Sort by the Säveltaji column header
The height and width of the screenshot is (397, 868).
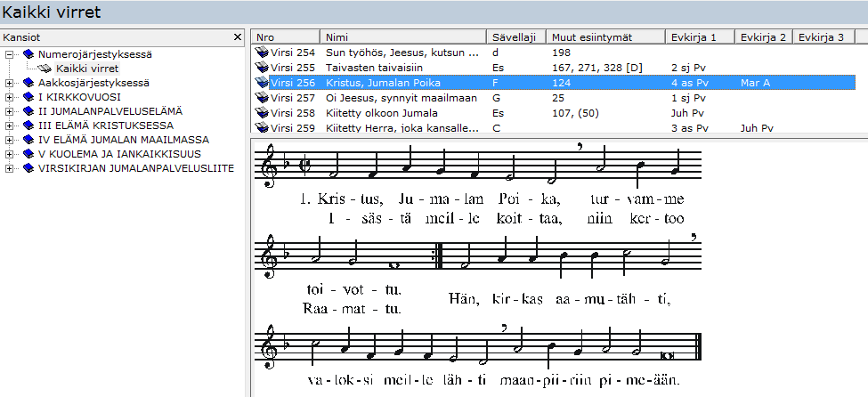[x=518, y=37]
